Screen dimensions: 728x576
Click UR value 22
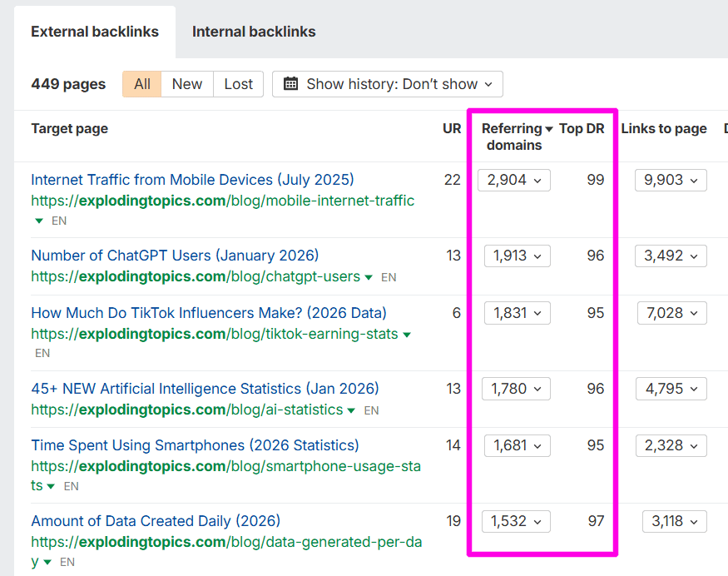tap(453, 180)
